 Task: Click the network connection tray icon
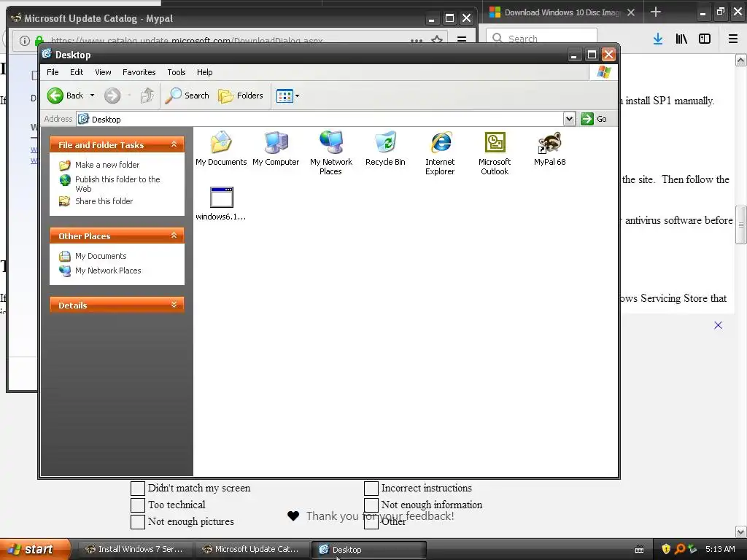692,549
